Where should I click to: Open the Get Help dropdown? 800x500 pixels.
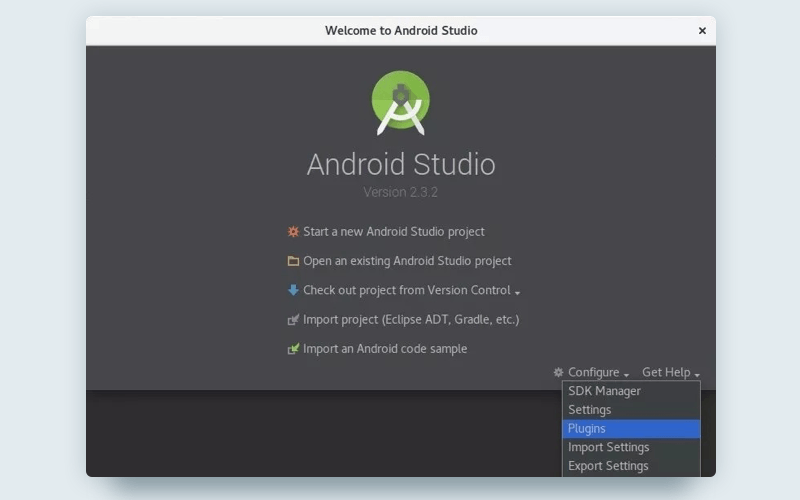click(x=670, y=372)
